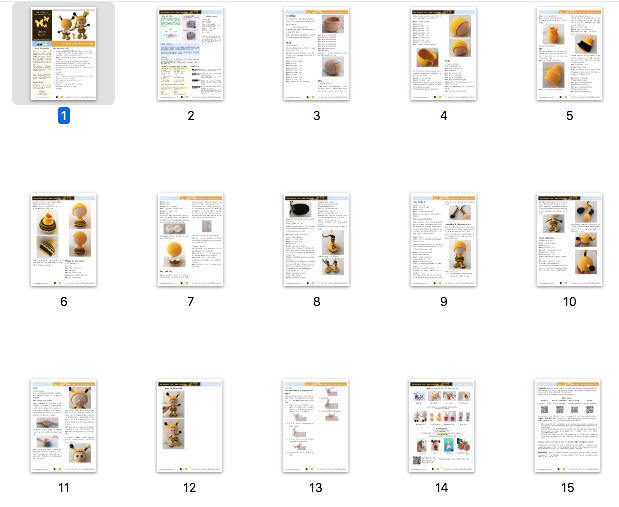The image size is (619, 507).
Task: Select page 6 thumbnail with four photos
Action: [63, 240]
